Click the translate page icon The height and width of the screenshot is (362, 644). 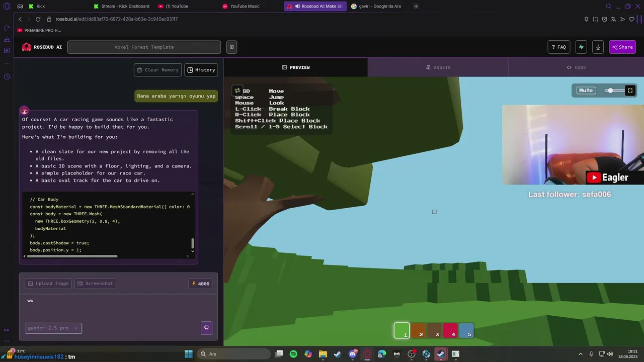(x=613, y=19)
